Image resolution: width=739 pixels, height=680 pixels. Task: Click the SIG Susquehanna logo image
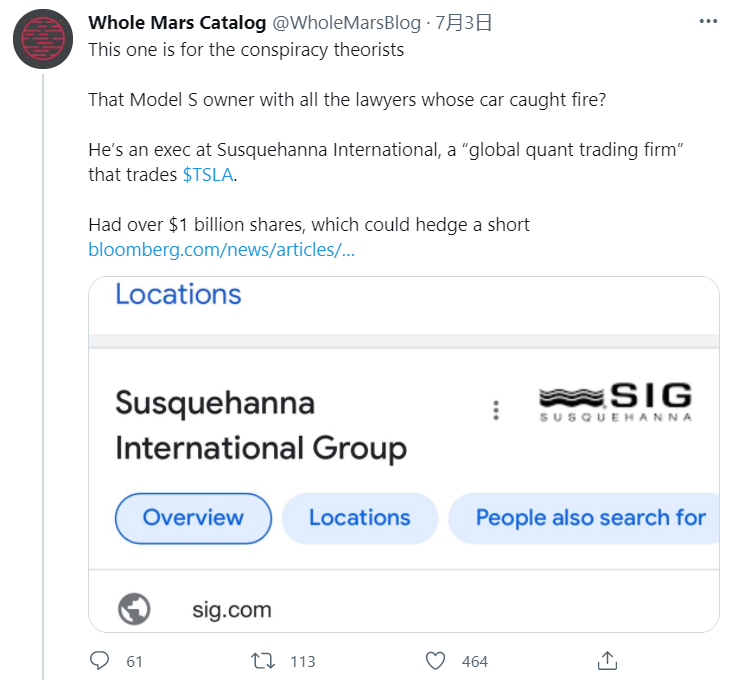pos(616,402)
